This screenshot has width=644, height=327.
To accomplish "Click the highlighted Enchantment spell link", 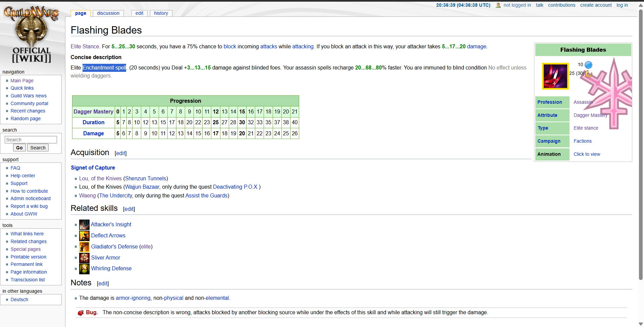I will pyautogui.click(x=104, y=67).
